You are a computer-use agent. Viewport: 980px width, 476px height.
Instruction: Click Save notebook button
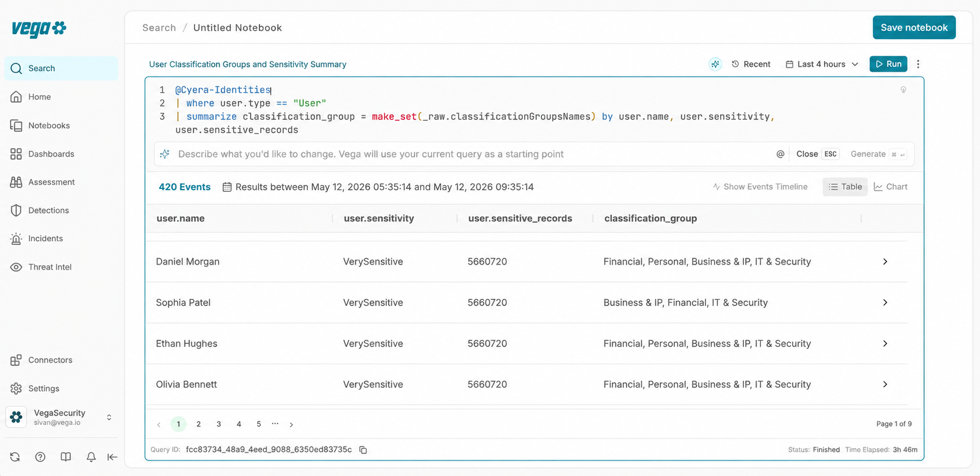tap(914, 27)
